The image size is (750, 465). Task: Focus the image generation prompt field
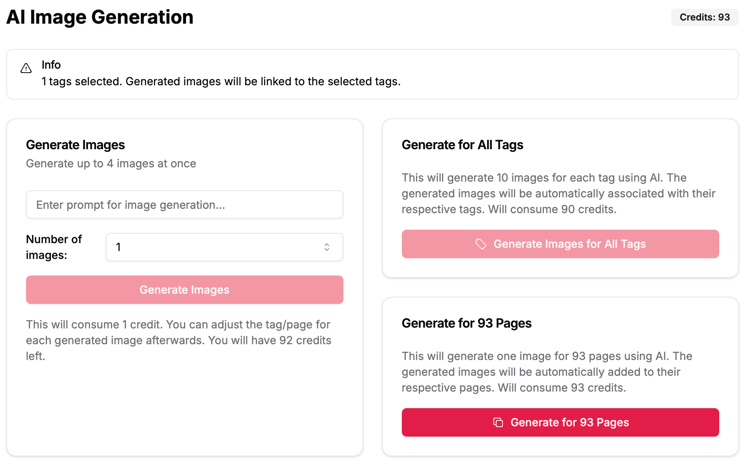click(185, 205)
